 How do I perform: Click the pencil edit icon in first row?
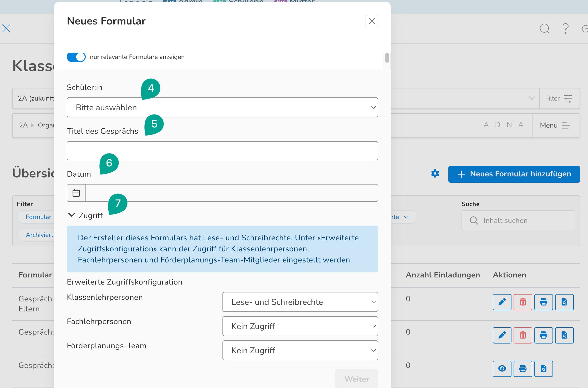coord(502,302)
